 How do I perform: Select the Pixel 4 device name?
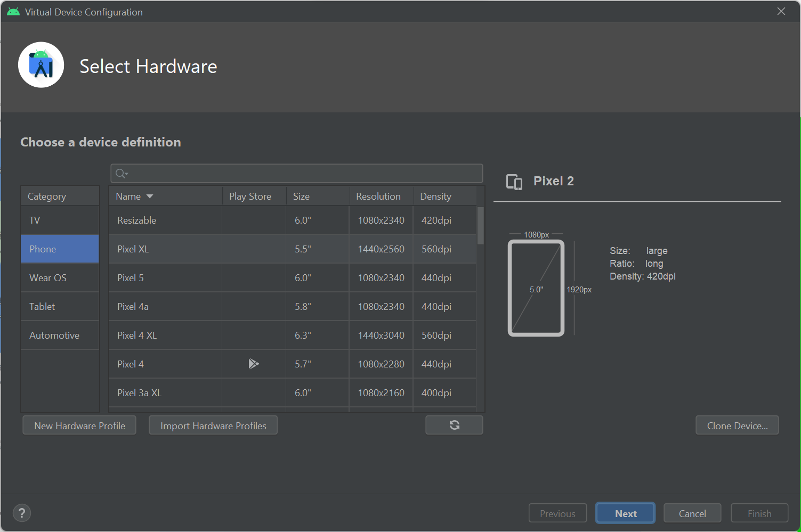point(131,364)
